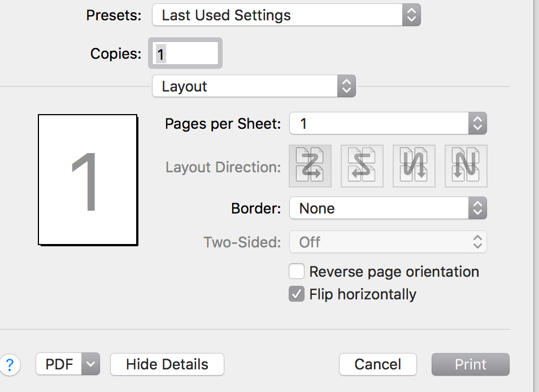Expand the Pages per Sheet dropdown
Screen dimensions: 539x392
tap(388, 124)
